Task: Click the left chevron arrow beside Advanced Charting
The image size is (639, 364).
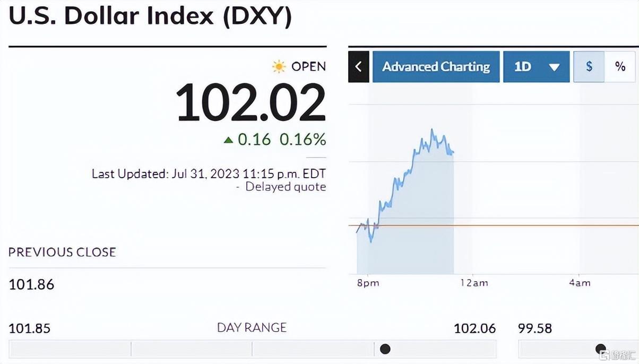Action: (x=359, y=67)
